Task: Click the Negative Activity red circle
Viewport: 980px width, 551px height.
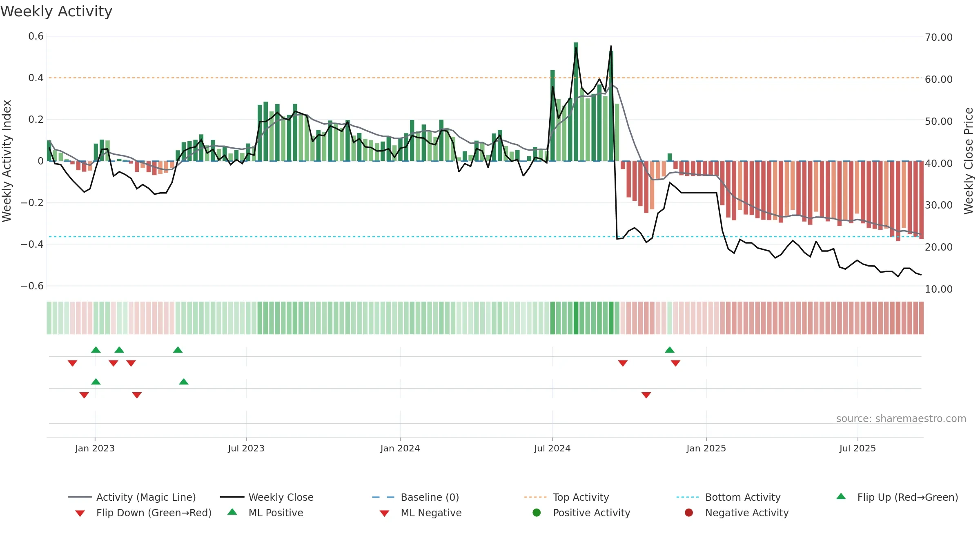Action: [689, 513]
